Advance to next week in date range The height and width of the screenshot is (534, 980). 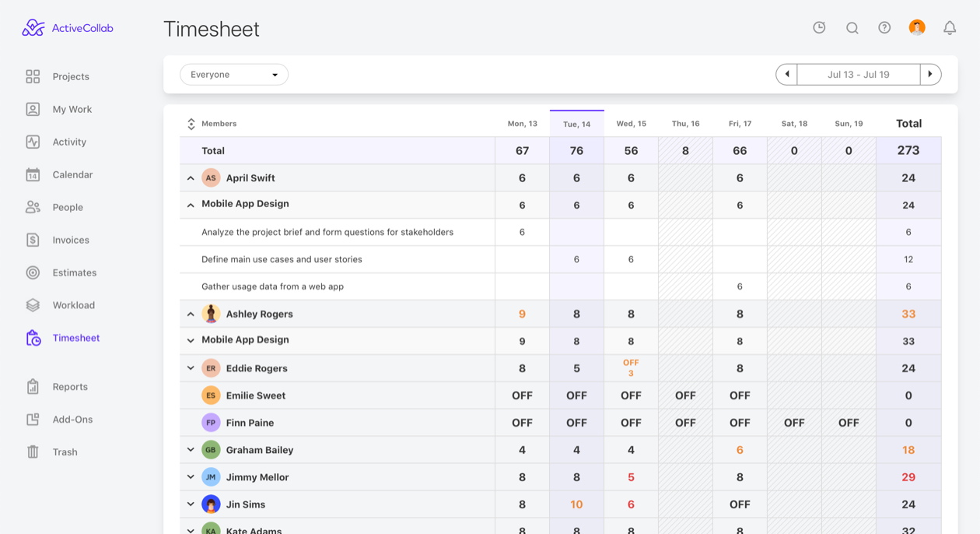click(x=930, y=75)
